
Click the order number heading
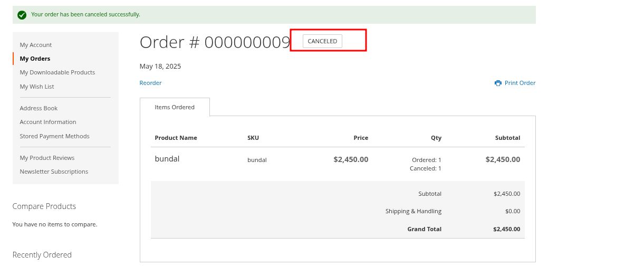pyautogui.click(x=215, y=42)
